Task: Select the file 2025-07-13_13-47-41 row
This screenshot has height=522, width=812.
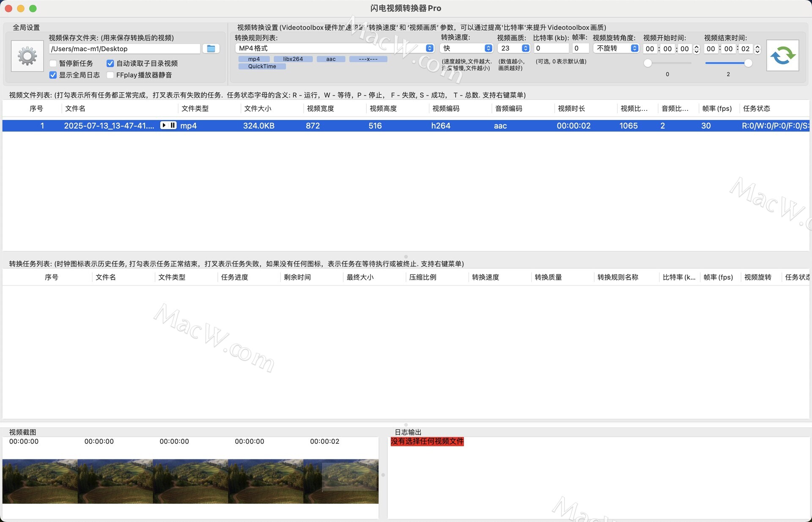Action: coord(406,126)
